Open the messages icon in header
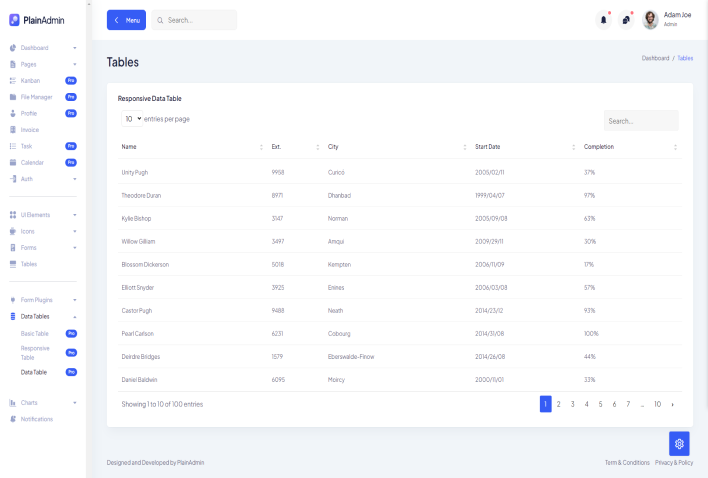Viewport: 708px width, 478px height. (626, 19)
